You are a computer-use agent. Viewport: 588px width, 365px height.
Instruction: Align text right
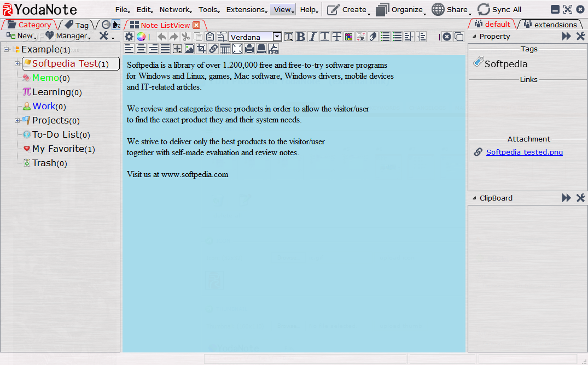153,49
